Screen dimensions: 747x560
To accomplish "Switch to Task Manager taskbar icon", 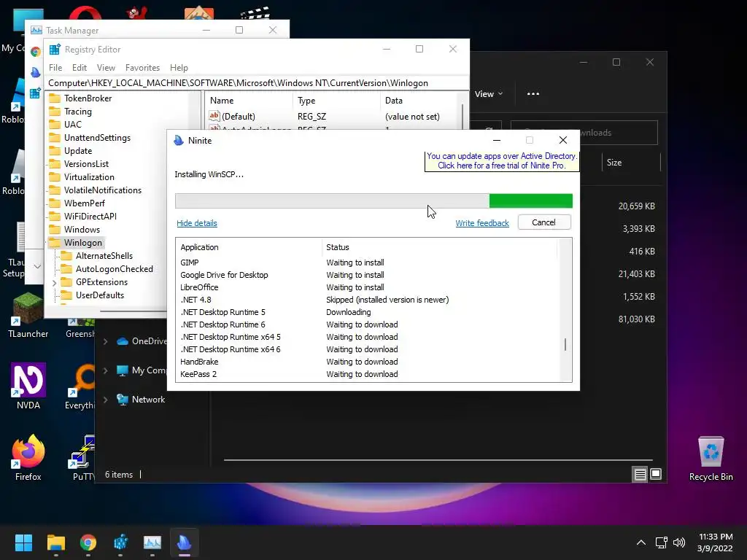I will pyautogui.click(x=152, y=542).
